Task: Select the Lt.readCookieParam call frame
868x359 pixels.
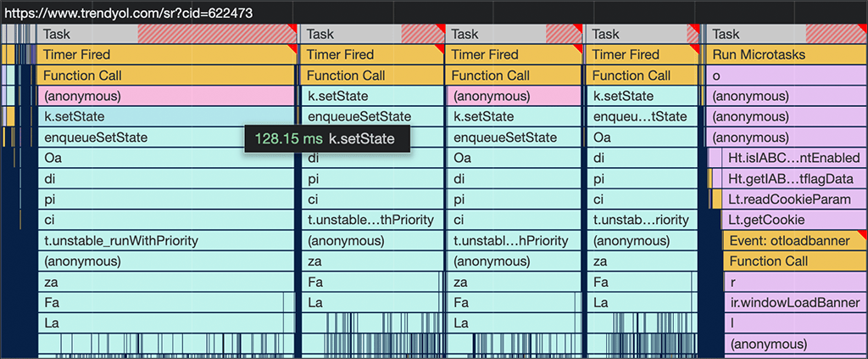Action: [794, 199]
